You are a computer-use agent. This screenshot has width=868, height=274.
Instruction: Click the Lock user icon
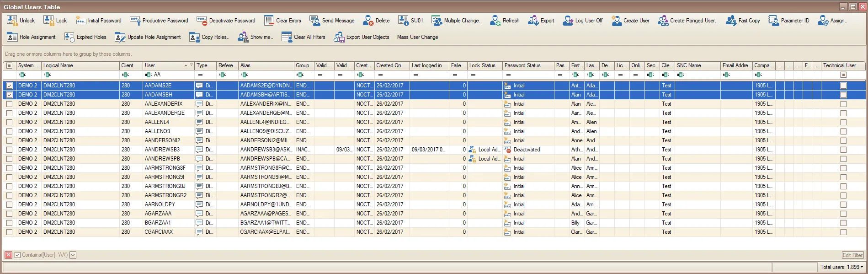48,20
